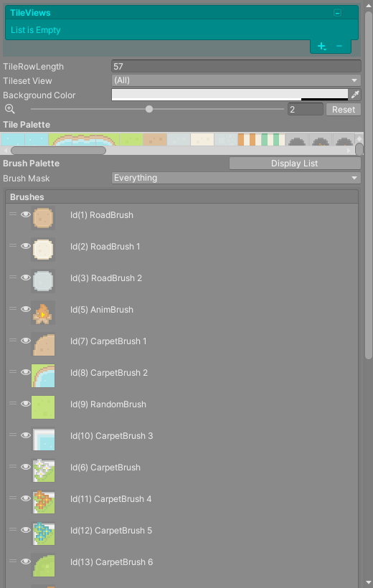Image resolution: width=373 pixels, height=588 pixels.
Task: Open the Tileset View dropdown
Action: pyautogui.click(x=236, y=80)
